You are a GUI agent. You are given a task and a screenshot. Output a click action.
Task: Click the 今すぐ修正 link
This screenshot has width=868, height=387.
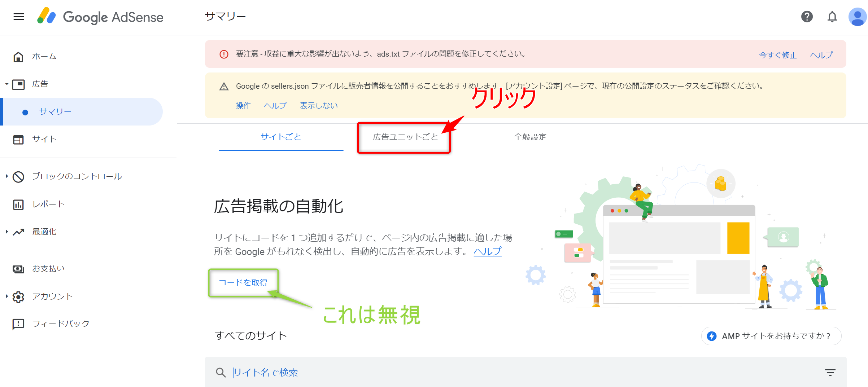[778, 55]
